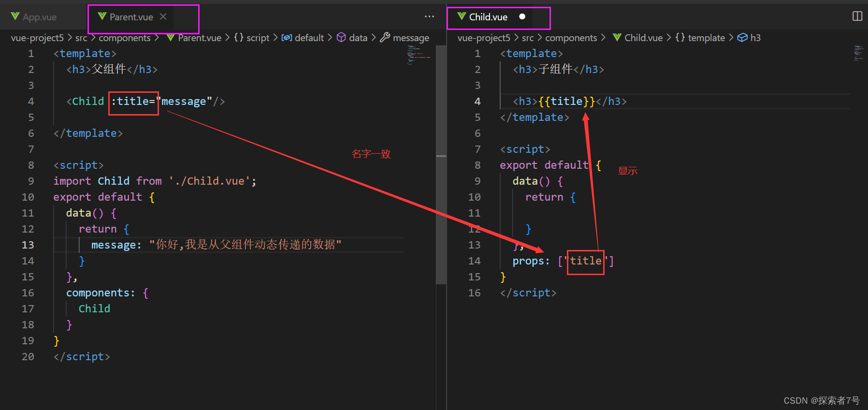Click the split editor layout icon
The height and width of the screenshot is (410, 868).
pyautogui.click(x=857, y=16)
